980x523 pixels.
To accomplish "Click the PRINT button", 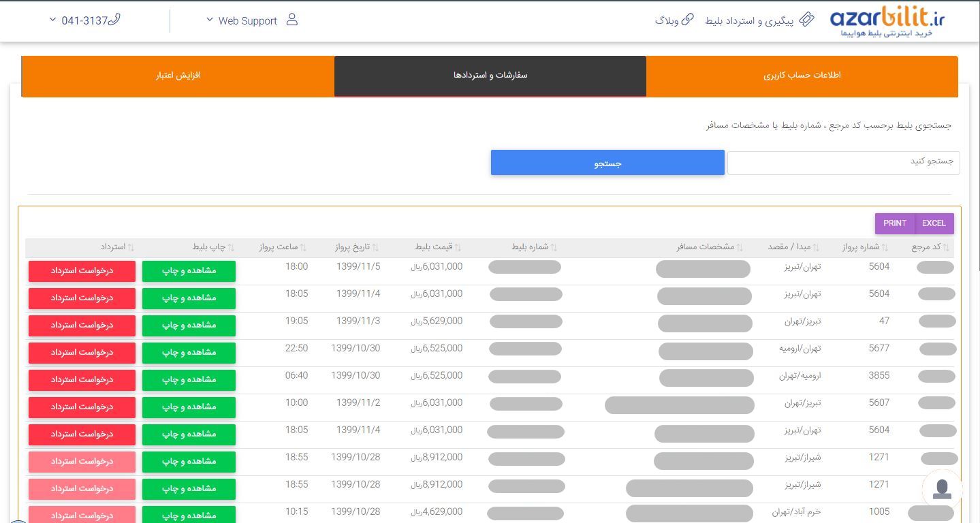I will click(894, 223).
